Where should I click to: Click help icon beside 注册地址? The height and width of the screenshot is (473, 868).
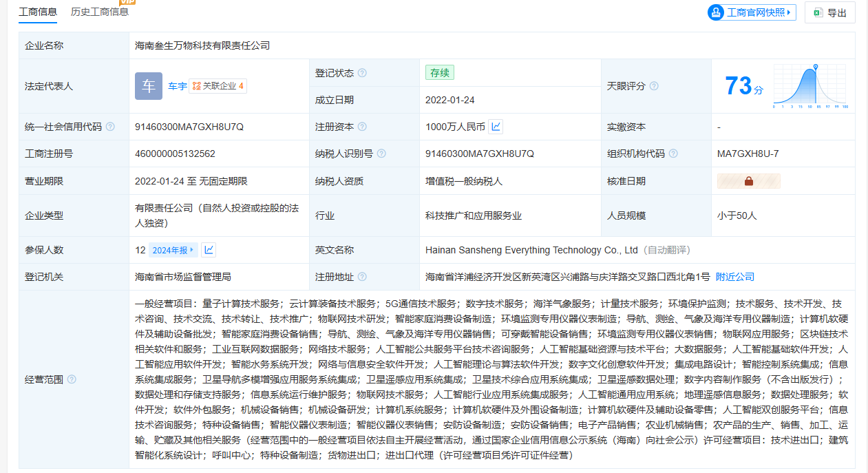tap(362, 277)
